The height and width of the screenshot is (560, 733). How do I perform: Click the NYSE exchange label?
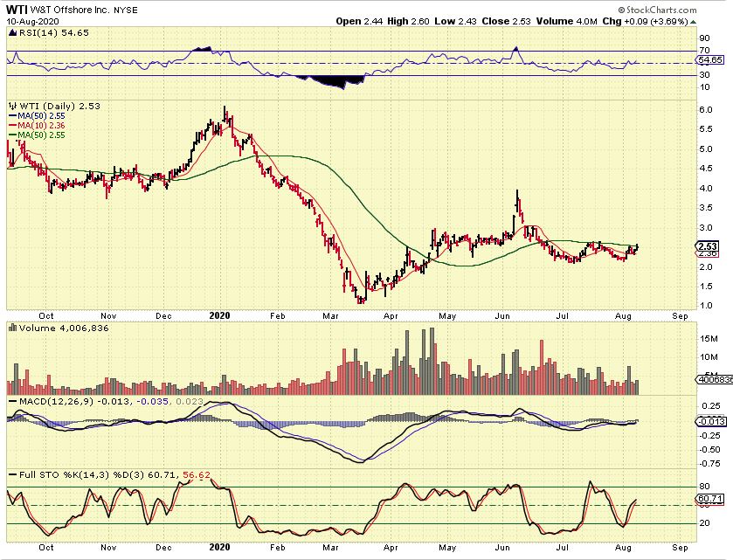coord(126,10)
